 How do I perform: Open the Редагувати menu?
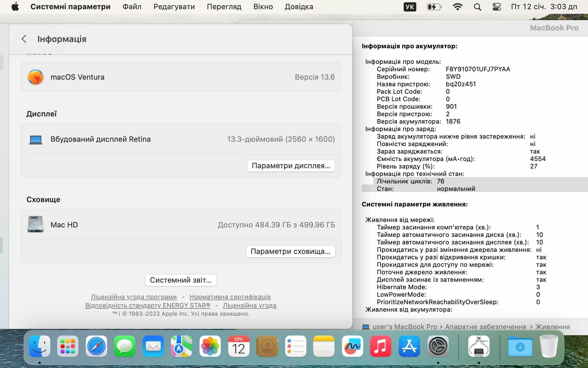(174, 7)
